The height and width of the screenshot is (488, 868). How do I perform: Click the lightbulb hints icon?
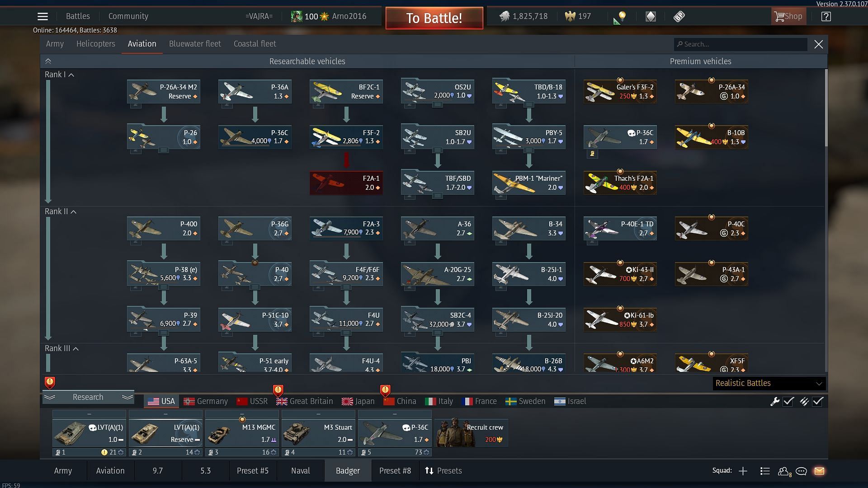click(622, 17)
